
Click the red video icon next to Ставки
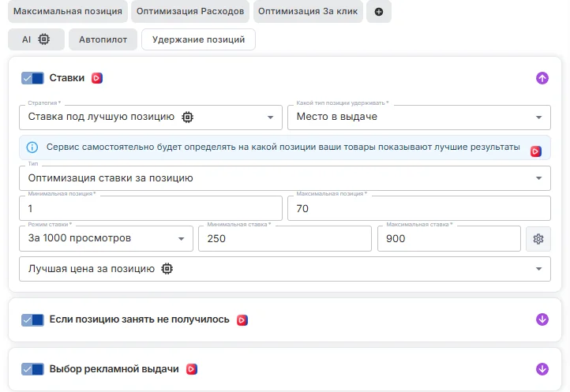pyautogui.click(x=97, y=78)
